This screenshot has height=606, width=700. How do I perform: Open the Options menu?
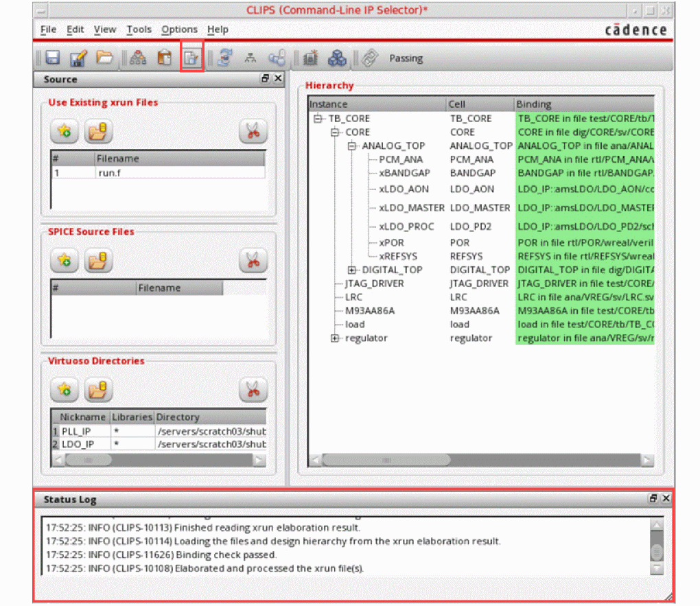tap(179, 30)
